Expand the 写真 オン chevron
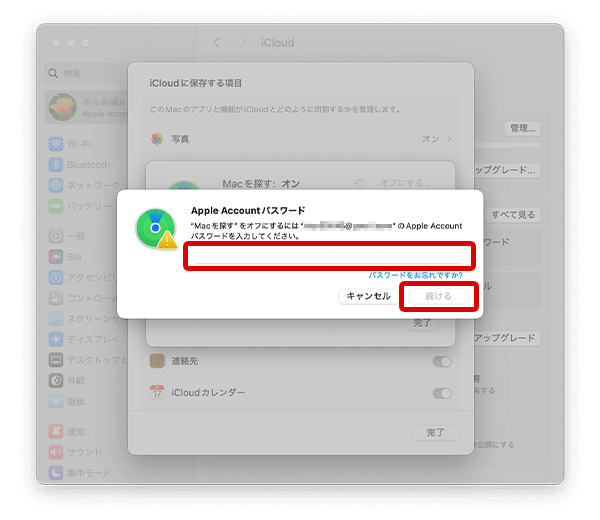This screenshot has height=520, width=600. (x=449, y=139)
